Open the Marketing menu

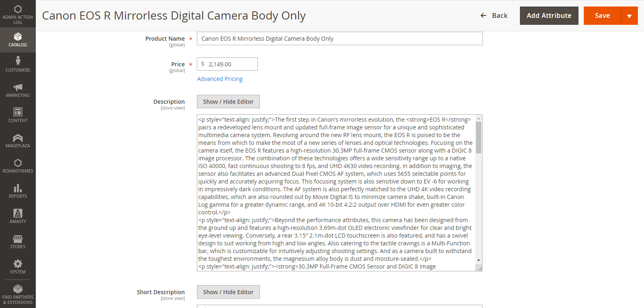18,90
